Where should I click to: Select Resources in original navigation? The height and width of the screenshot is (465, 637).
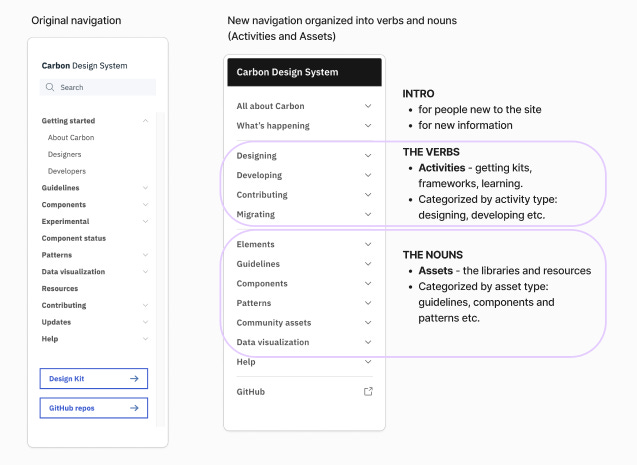tap(60, 288)
